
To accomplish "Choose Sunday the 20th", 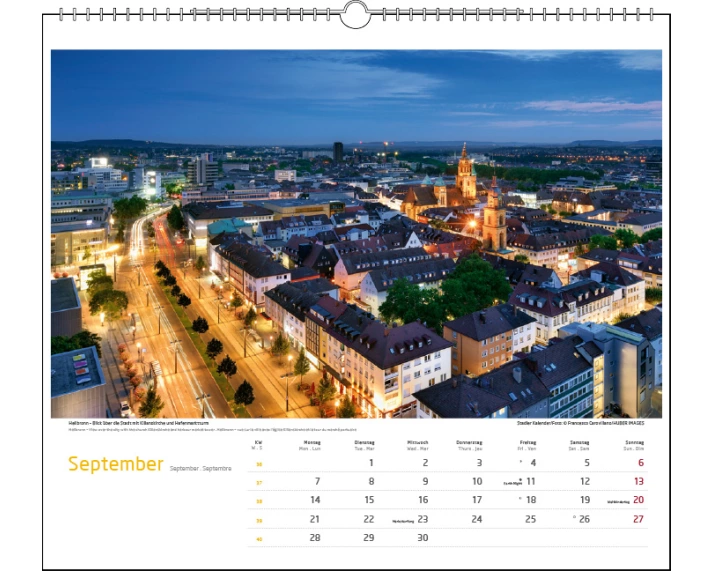I will pos(638,500).
